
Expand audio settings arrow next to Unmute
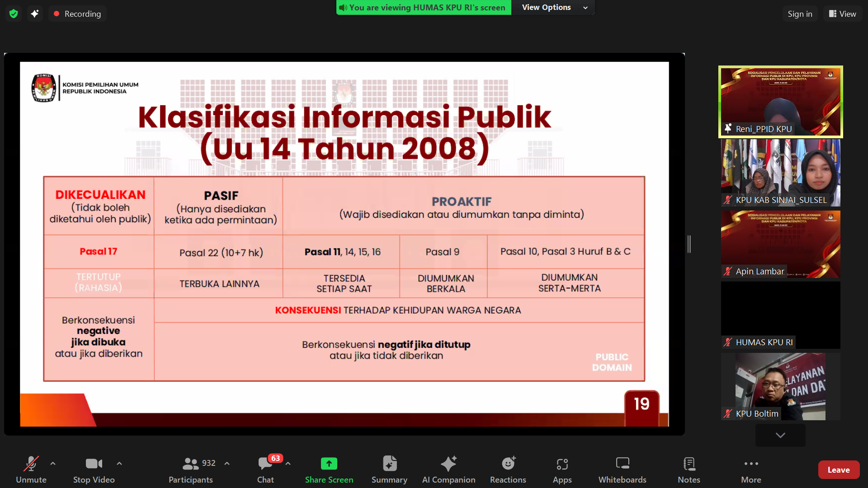tap(53, 464)
